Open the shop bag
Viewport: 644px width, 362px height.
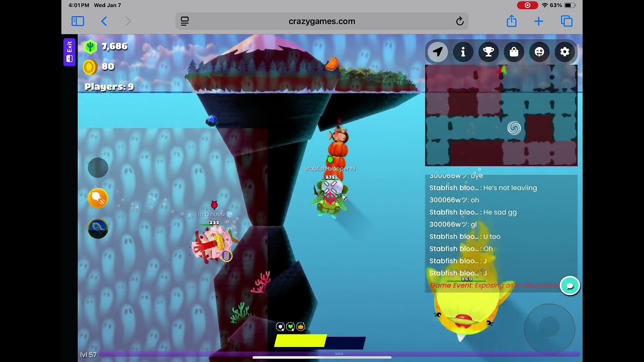514,52
